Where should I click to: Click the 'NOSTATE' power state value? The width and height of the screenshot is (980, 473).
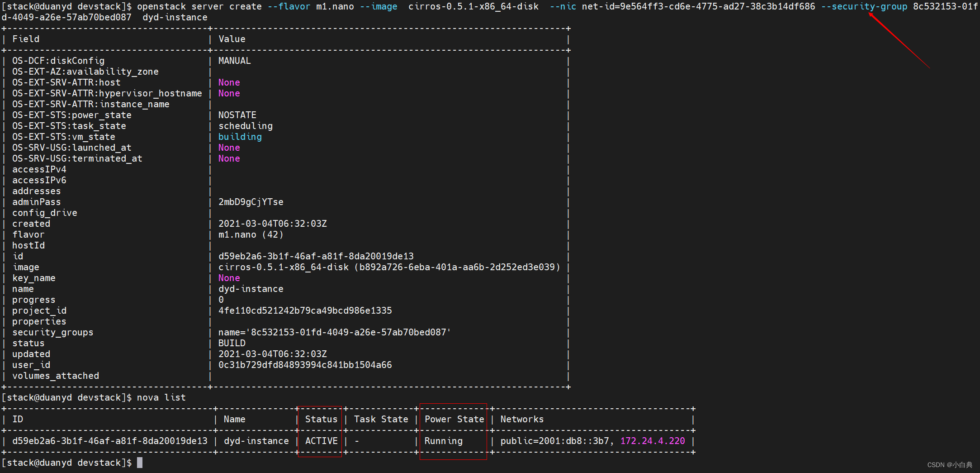tap(237, 115)
